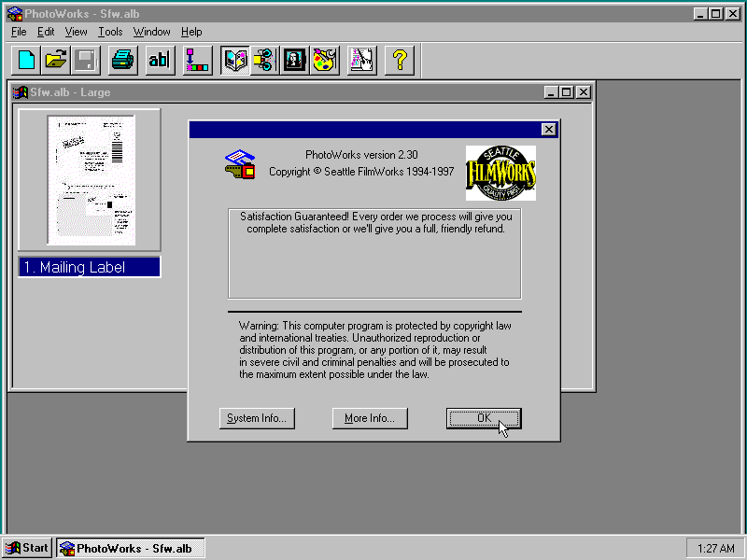Click the PhotoWorks main title bar icon

(x=15, y=14)
